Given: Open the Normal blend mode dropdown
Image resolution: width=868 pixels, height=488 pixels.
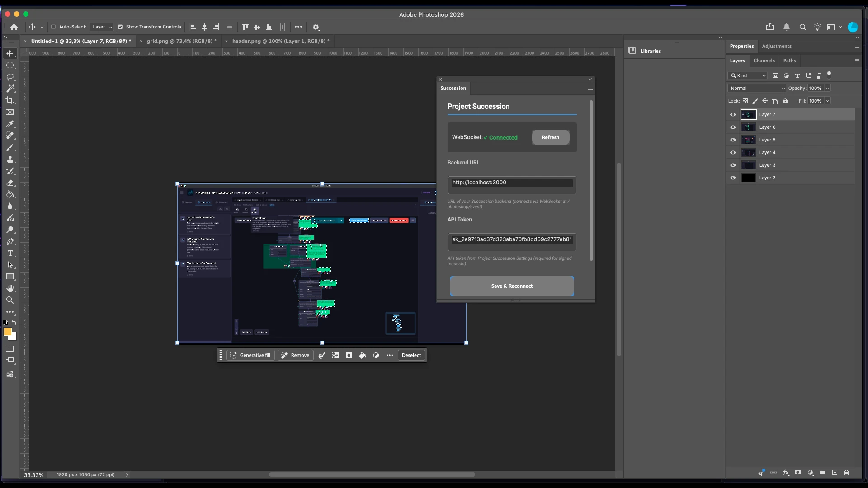Looking at the screenshot, I should [x=757, y=88].
